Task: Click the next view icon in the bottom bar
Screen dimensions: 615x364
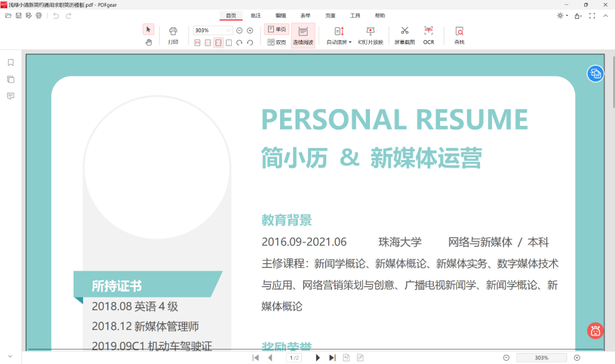Action: click(x=360, y=358)
